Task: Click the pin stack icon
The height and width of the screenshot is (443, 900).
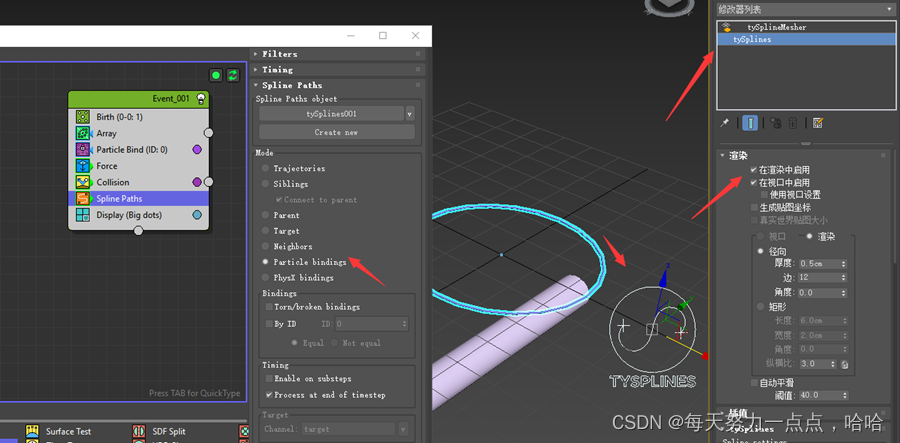Action: [x=725, y=123]
